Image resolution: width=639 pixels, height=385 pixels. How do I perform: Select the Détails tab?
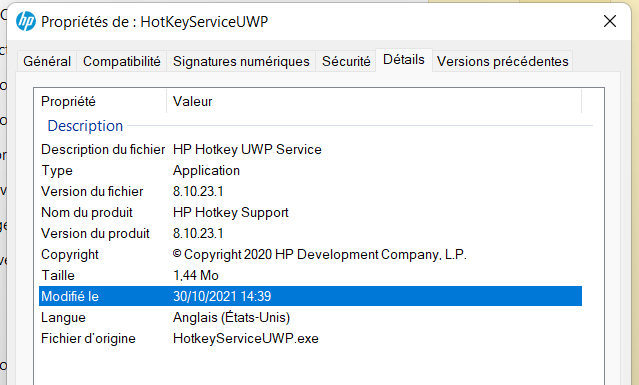click(403, 59)
